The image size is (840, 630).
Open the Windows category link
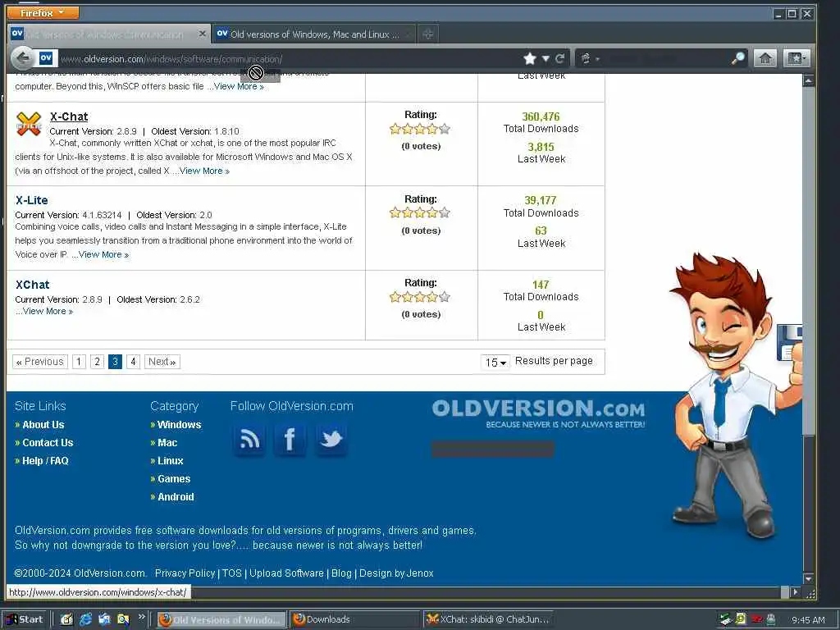tap(180, 425)
